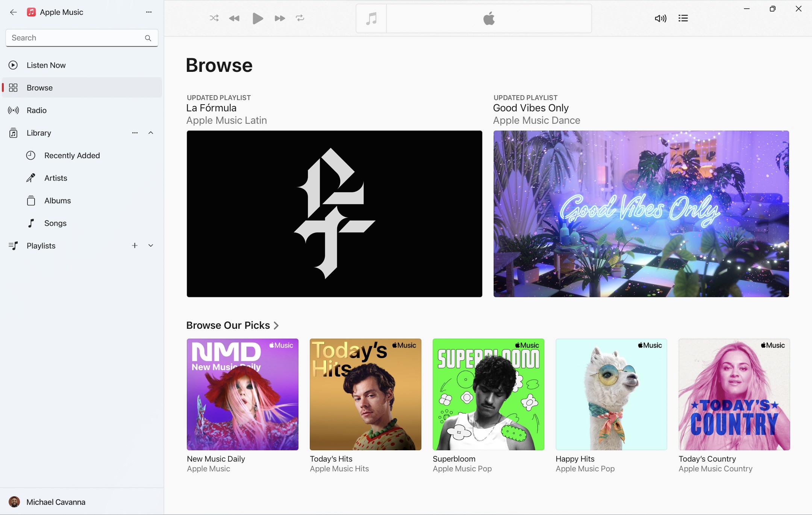Image resolution: width=812 pixels, height=515 pixels.
Task: Switch to Listen Now
Action: point(45,65)
